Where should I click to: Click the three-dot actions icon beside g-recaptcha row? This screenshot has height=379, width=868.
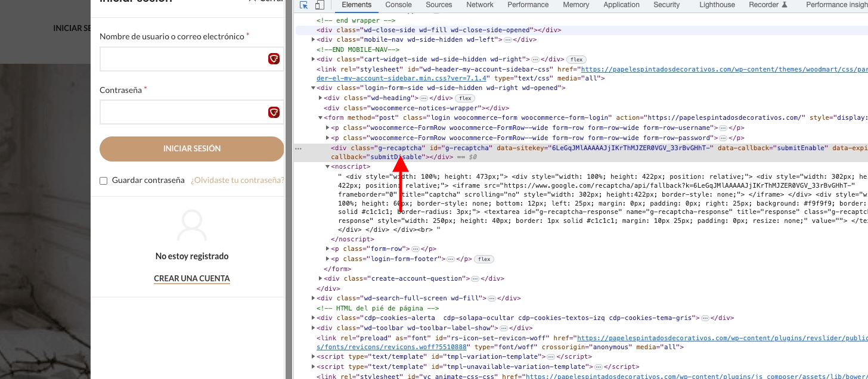(299, 148)
